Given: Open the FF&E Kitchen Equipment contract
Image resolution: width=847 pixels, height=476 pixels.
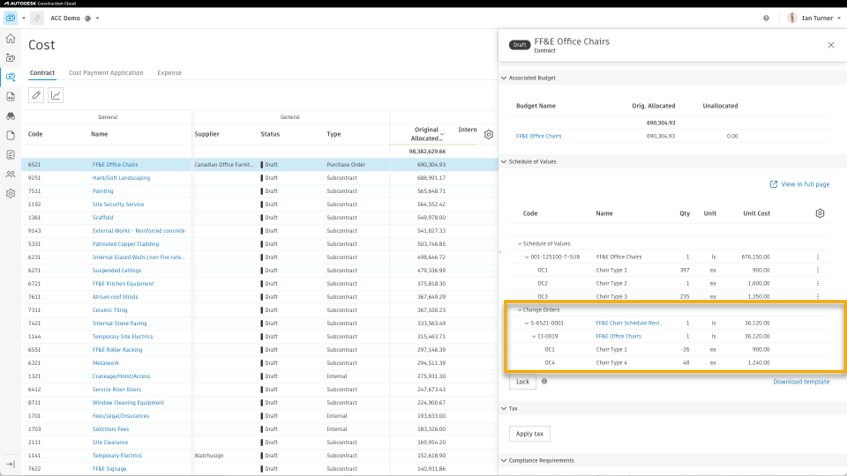Looking at the screenshot, I should pyautogui.click(x=123, y=284).
